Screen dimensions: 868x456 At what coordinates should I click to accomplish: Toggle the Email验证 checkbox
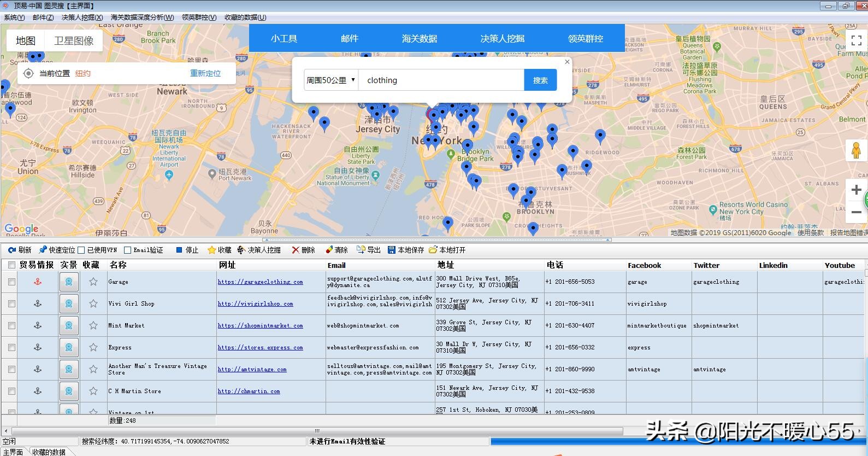(127, 250)
